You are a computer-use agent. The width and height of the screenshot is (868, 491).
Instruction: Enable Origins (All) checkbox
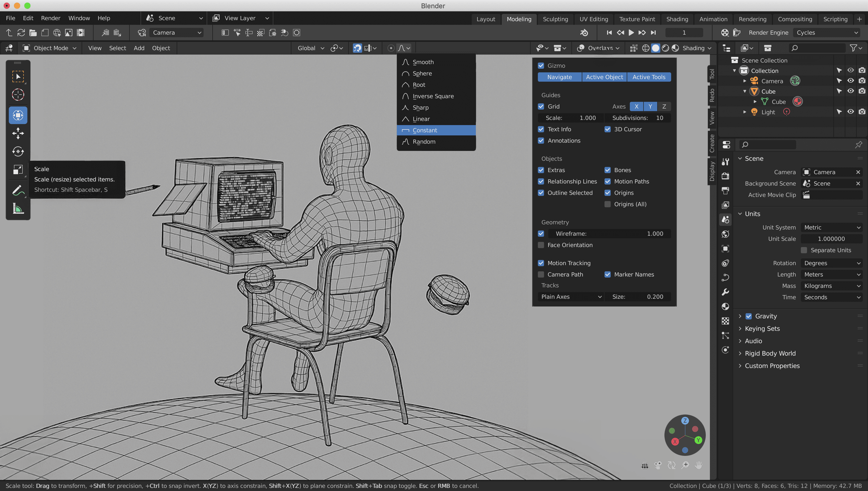tap(607, 204)
